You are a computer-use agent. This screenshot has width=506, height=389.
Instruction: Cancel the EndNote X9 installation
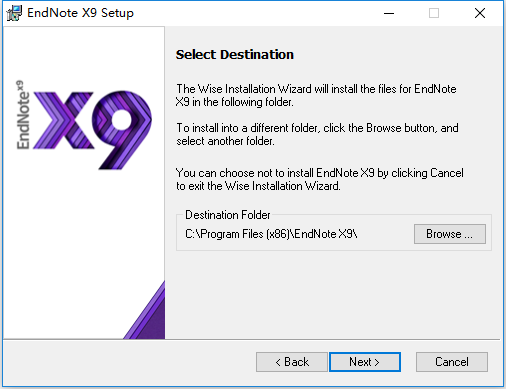pos(452,362)
